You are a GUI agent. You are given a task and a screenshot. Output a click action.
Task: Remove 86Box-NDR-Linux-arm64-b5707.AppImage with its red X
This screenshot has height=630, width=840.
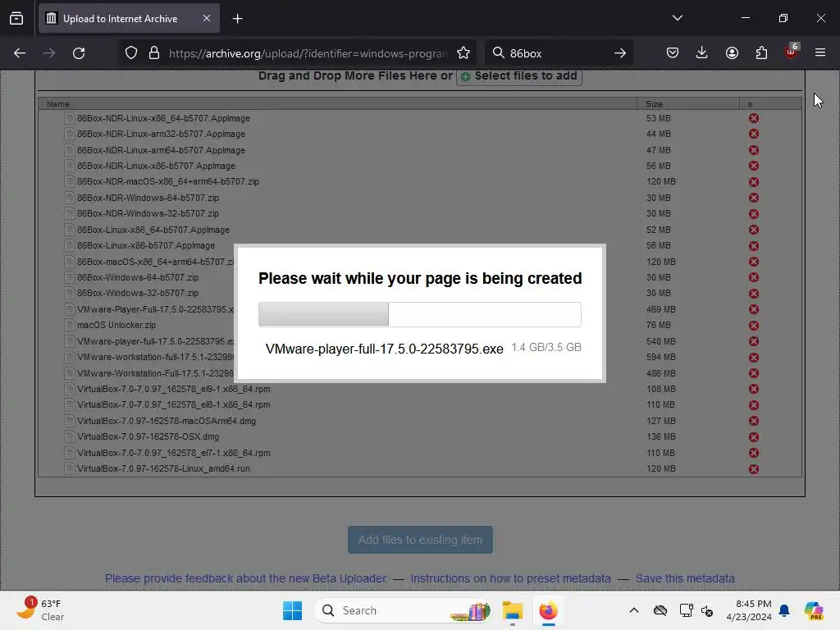click(753, 150)
